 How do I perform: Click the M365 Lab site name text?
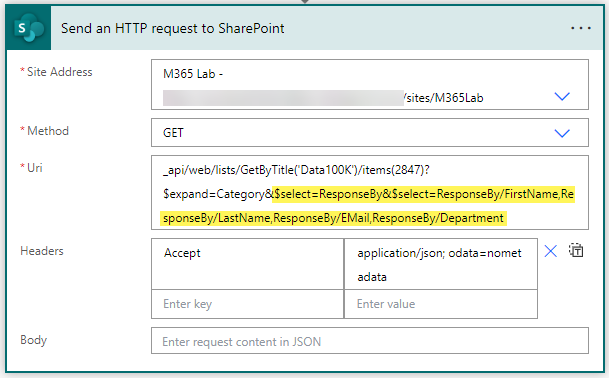[193, 74]
